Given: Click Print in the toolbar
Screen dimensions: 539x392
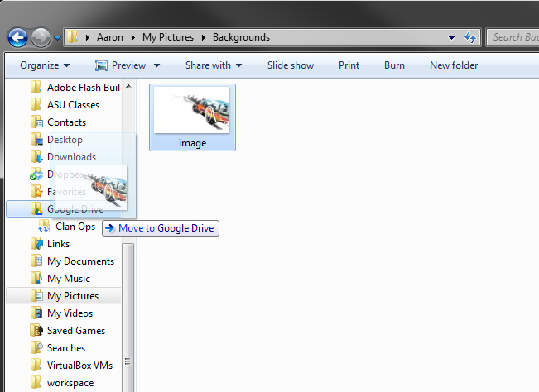Looking at the screenshot, I should (x=349, y=65).
